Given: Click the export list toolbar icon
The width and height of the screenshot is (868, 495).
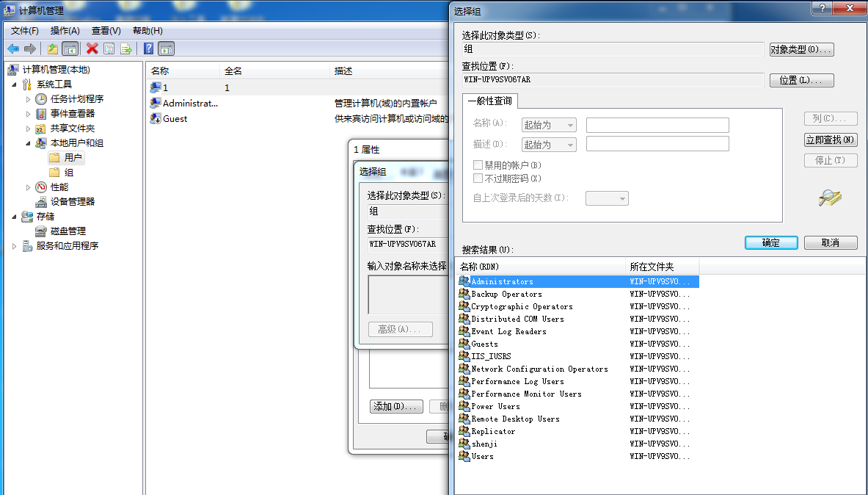Looking at the screenshot, I should click(x=125, y=48).
